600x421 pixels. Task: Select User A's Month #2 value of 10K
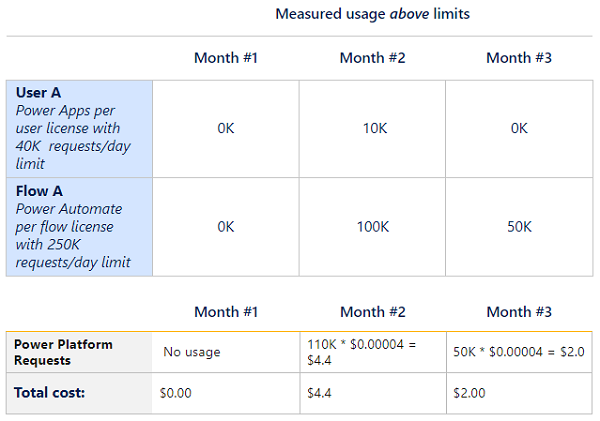pos(372,128)
